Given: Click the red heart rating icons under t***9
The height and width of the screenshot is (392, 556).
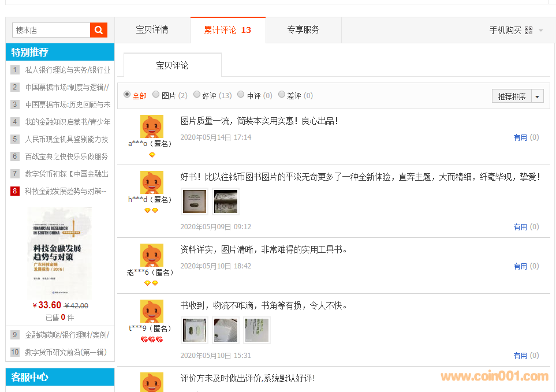Looking at the screenshot, I should click(x=151, y=339).
